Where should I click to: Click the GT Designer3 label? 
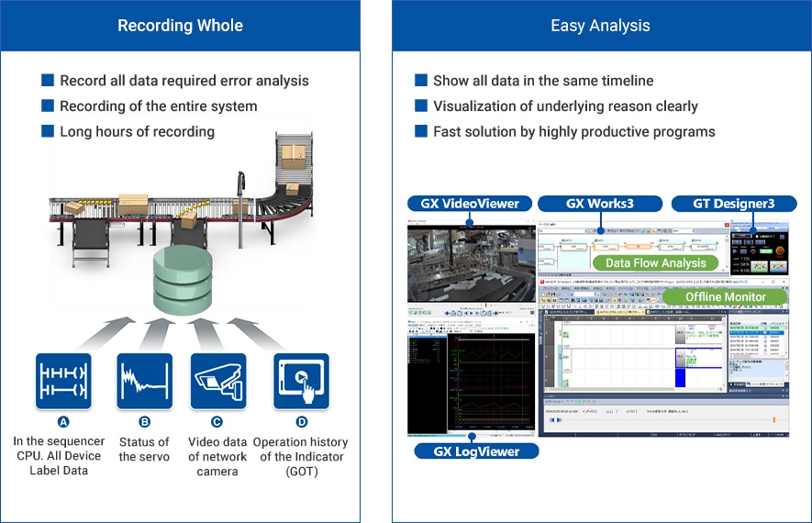pyautogui.click(x=729, y=203)
